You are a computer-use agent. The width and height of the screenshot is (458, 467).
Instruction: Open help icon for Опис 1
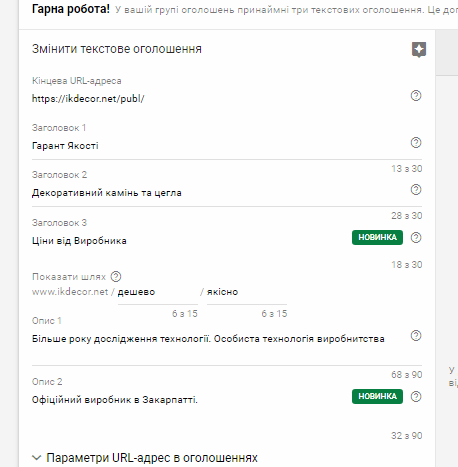416,335
